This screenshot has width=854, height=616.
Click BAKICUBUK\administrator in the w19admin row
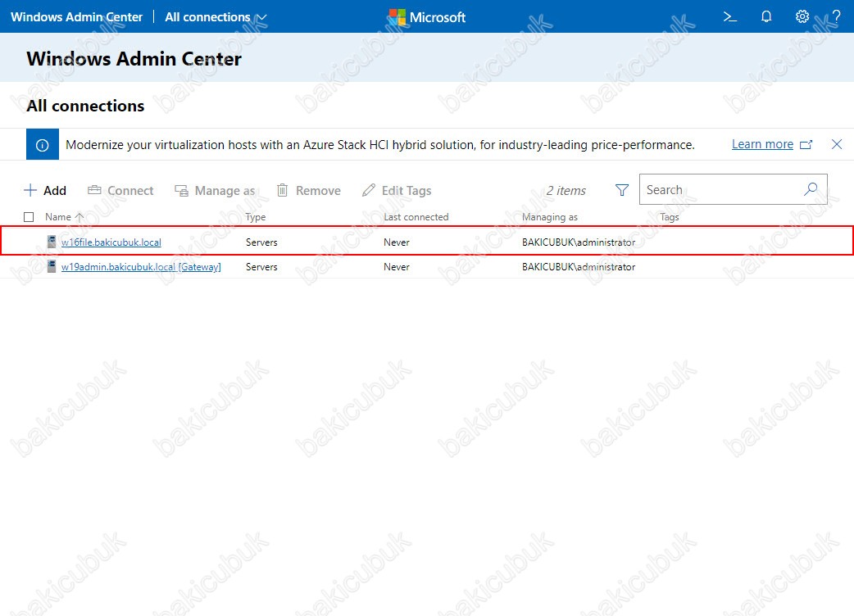[x=579, y=267]
